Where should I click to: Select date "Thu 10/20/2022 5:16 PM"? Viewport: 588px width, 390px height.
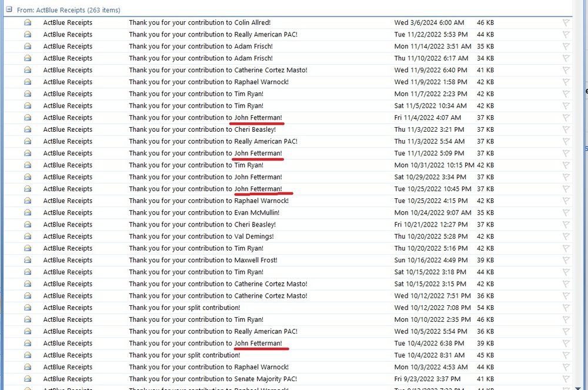(x=431, y=248)
